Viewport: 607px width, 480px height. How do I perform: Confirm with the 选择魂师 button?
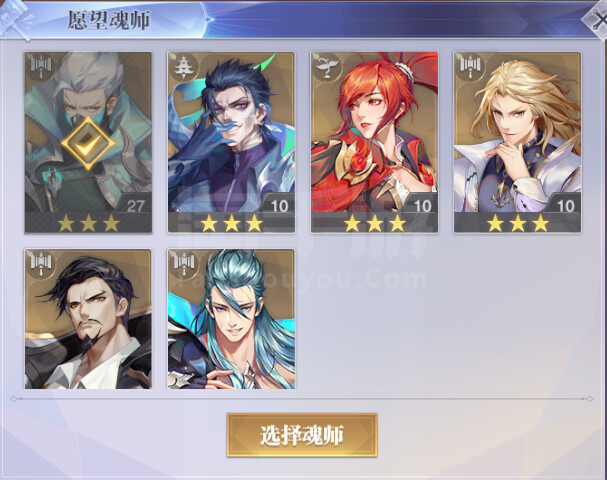tap(302, 435)
